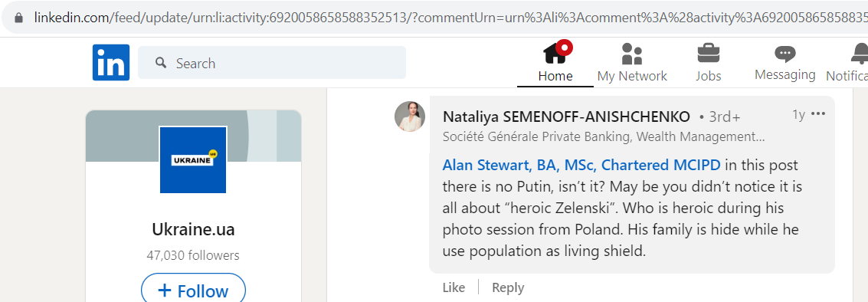868x302 pixels.
Task: Follow the Ukraine.ua page
Action: point(193,288)
